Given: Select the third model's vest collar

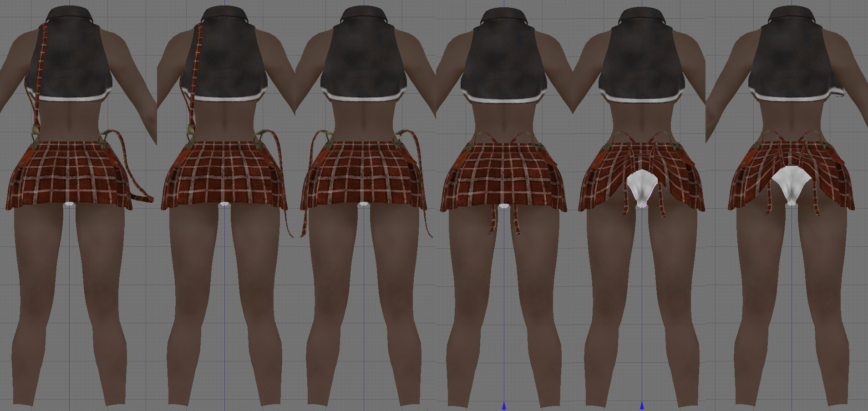Looking at the screenshot, I should [364, 15].
